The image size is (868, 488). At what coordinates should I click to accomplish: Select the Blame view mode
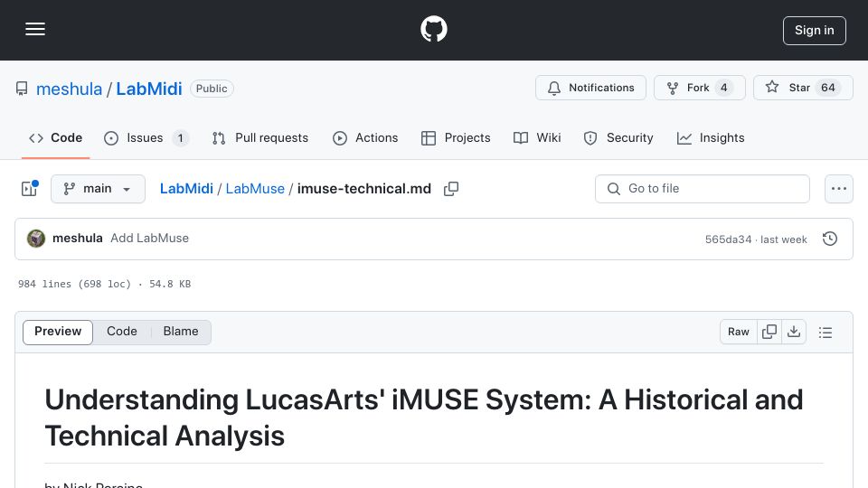point(181,332)
